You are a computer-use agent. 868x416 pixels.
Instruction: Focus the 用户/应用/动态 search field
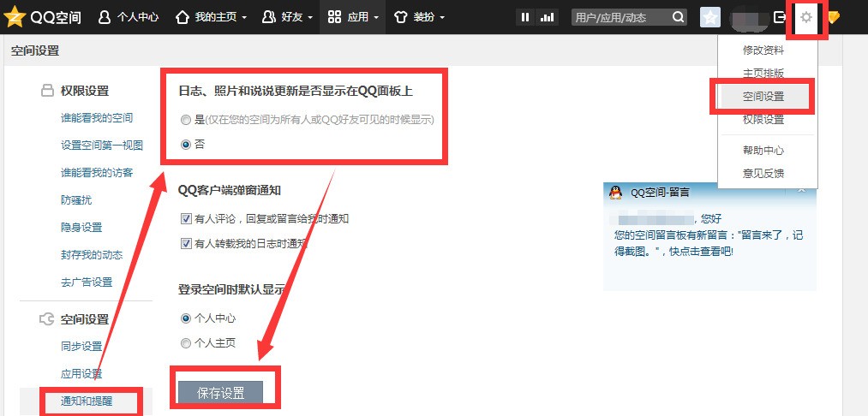click(x=620, y=18)
